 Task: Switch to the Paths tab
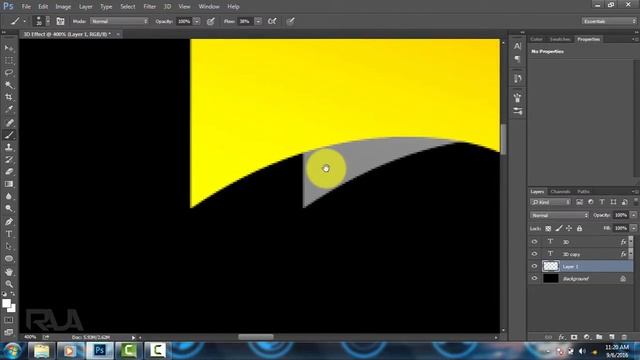click(583, 191)
